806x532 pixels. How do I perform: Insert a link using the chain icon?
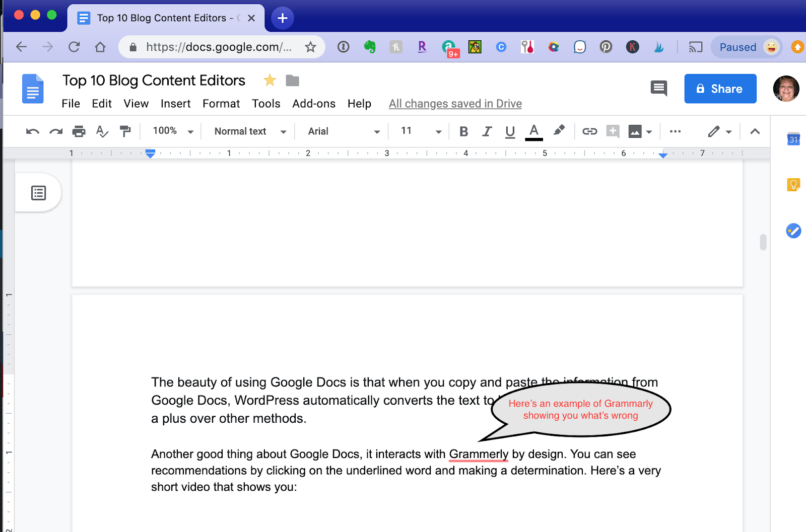pyautogui.click(x=589, y=131)
